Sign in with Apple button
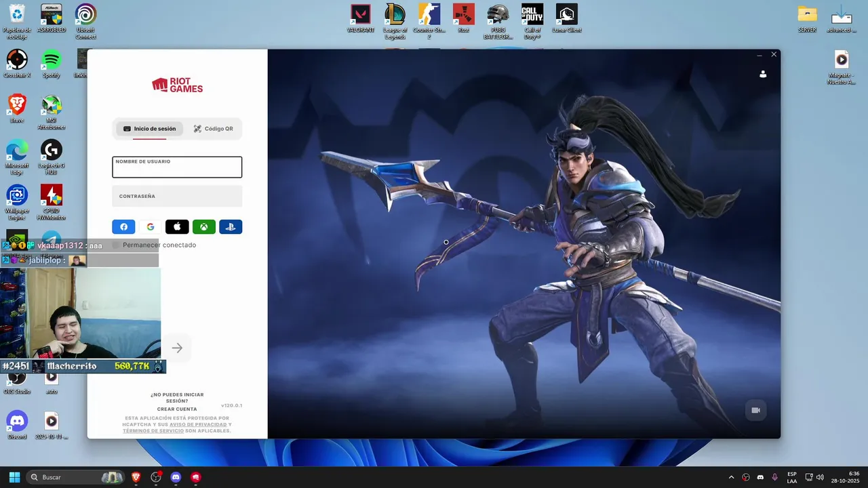The image size is (868, 488). pyautogui.click(x=177, y=227)
